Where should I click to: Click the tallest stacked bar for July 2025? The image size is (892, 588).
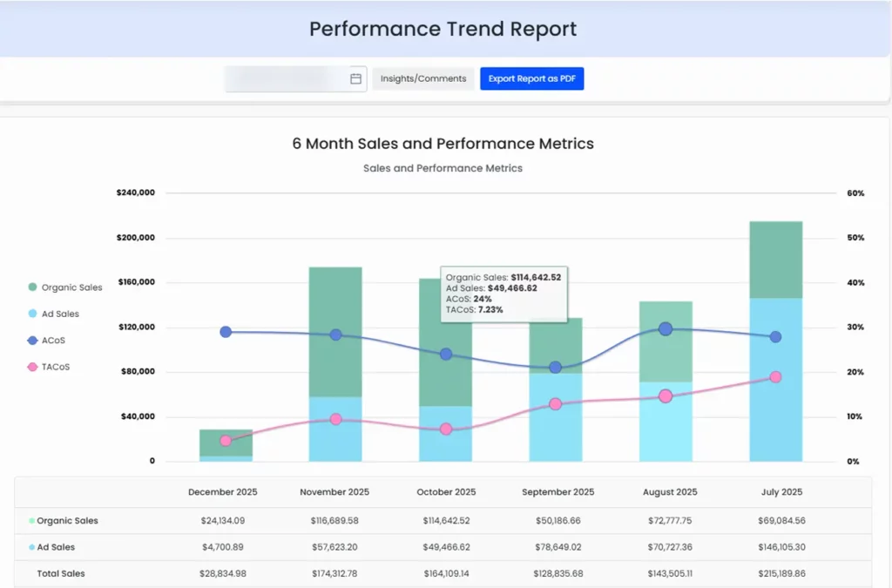(x=777, y=340)
